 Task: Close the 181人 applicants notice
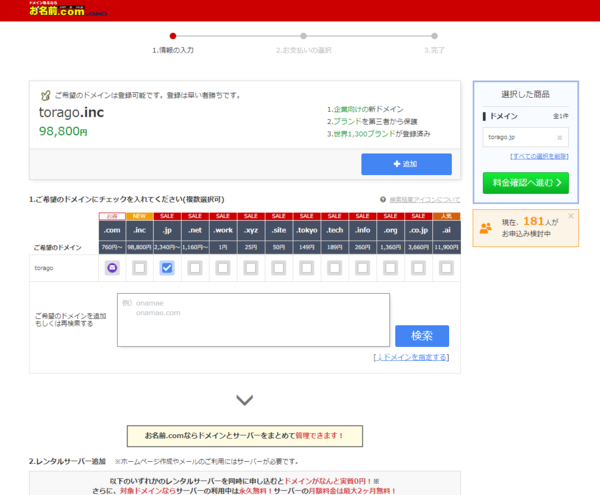tap(571, 216)
